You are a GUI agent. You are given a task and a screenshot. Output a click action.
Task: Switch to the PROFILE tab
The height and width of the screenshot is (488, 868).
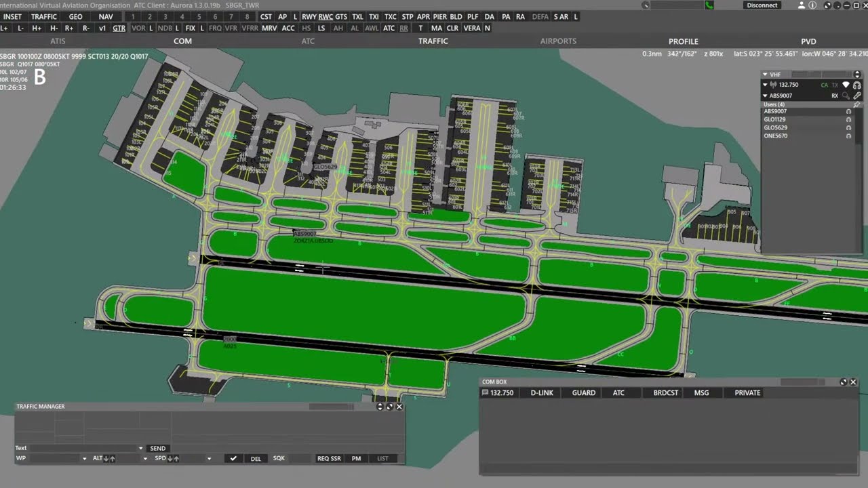coord(684,41)
